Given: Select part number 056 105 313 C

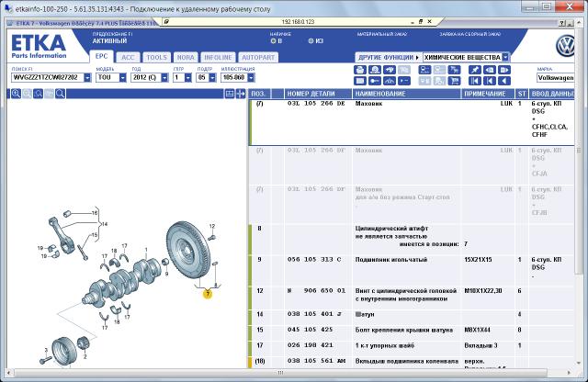Looking at the screenshot, I should 314,260.
